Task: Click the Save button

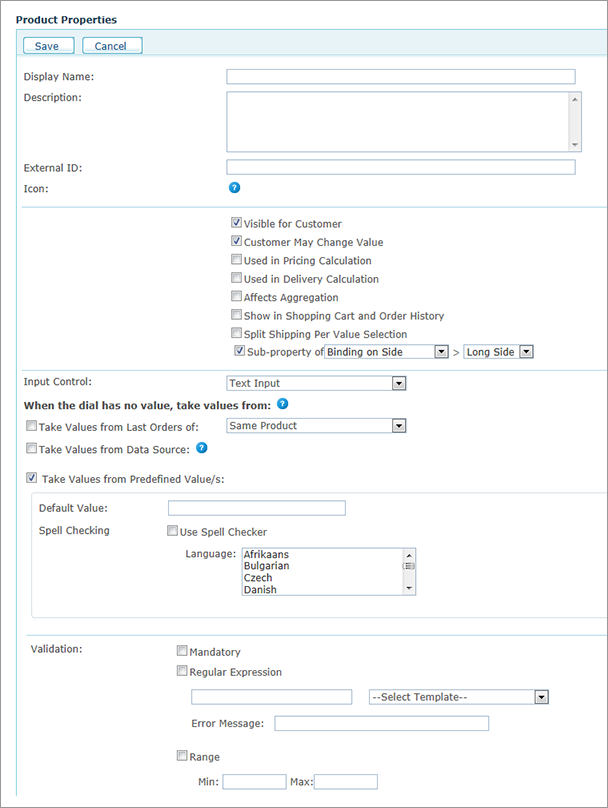Action: [x=47, y=45]
